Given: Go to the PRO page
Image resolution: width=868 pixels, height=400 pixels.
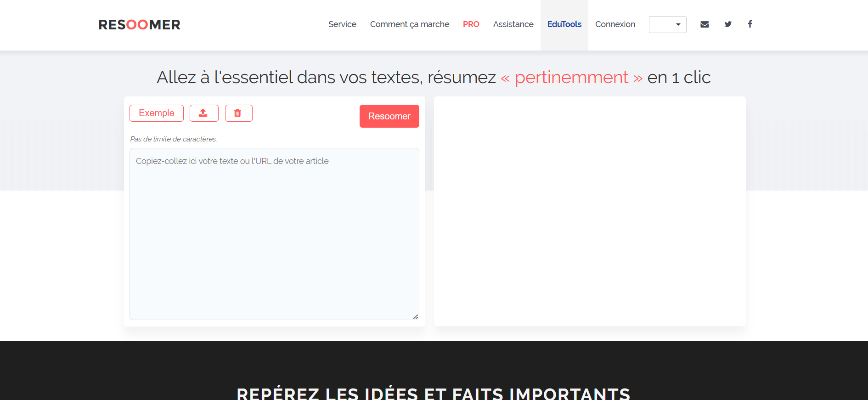Looking at the screenshot, I should [x=471, y=24].
